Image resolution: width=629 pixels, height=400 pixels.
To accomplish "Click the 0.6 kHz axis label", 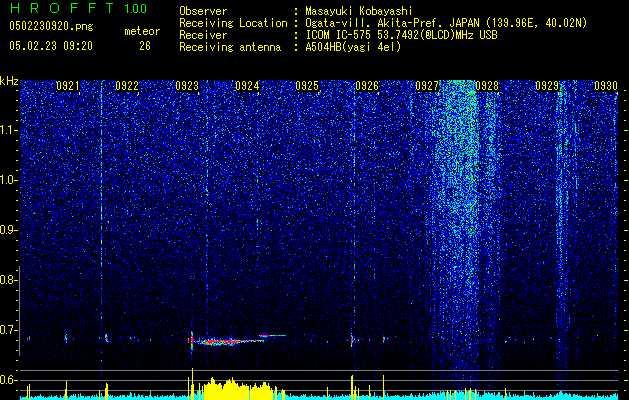I will point(8,380).
